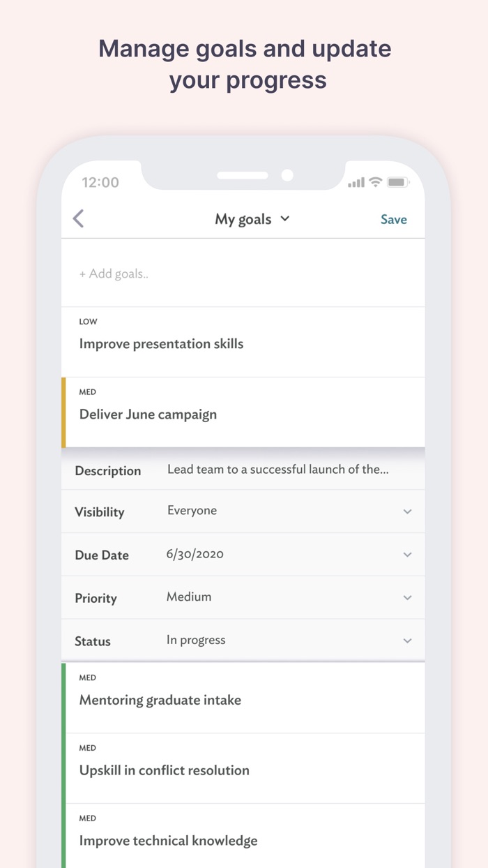This screenshot has width=488, height=868.
Task: Expand the Visibility dropdown chevron
Action: [407, 511]
